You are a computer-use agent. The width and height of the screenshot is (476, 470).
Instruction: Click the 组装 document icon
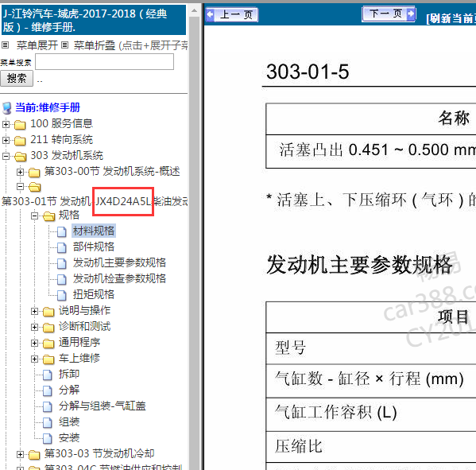[48, 422]
